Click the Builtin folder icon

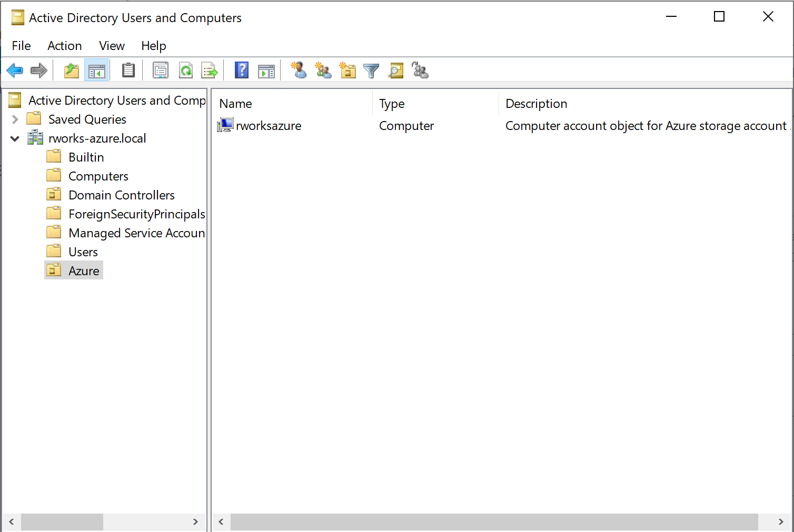(x=54, y=157)
